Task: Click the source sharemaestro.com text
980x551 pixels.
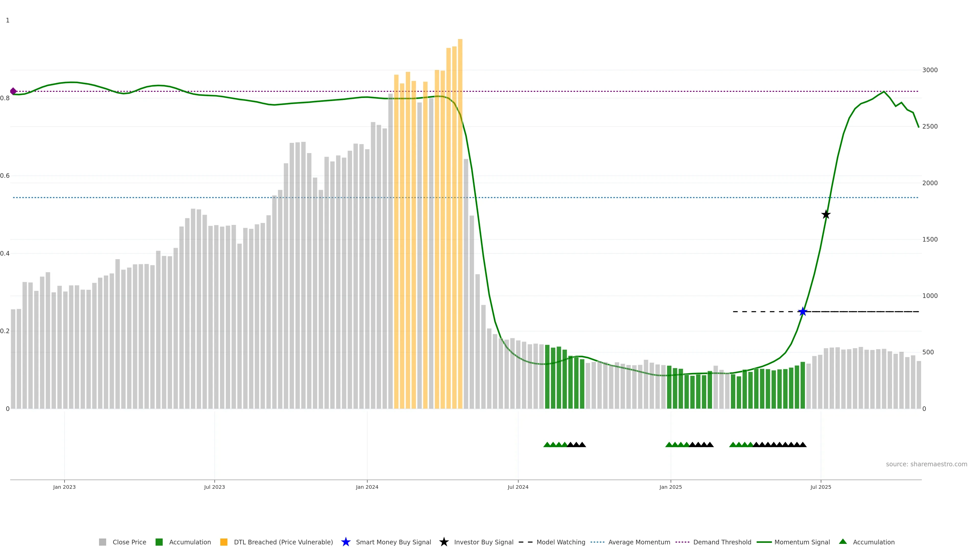Action: (x=926, y=464)
